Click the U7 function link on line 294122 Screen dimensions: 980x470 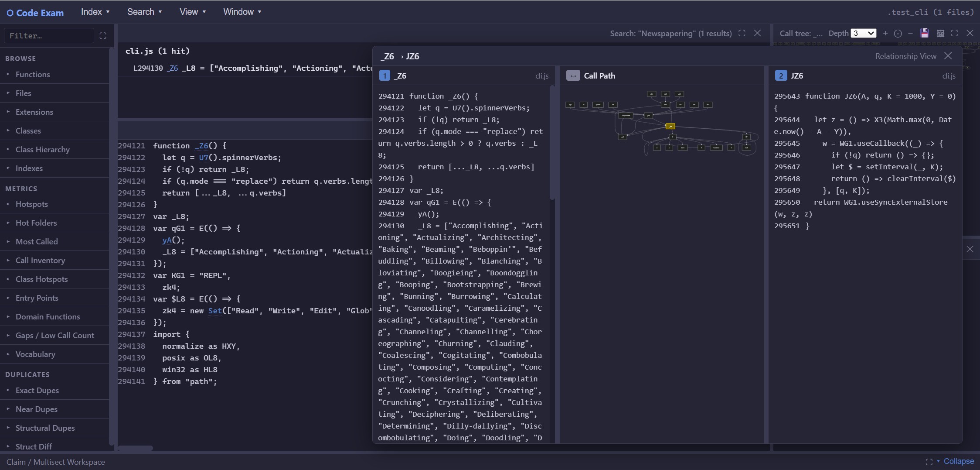204,158
